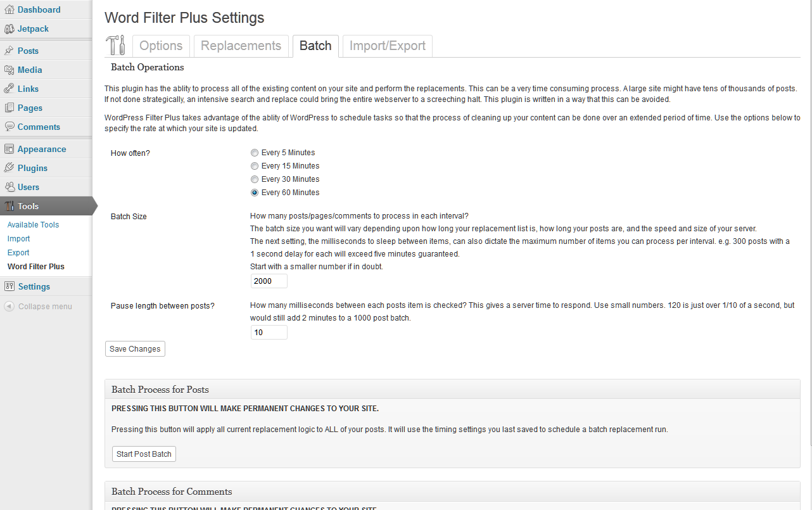Click the Media library icon
The width and height of the screenshot is (812, 510).
(9, 70)
